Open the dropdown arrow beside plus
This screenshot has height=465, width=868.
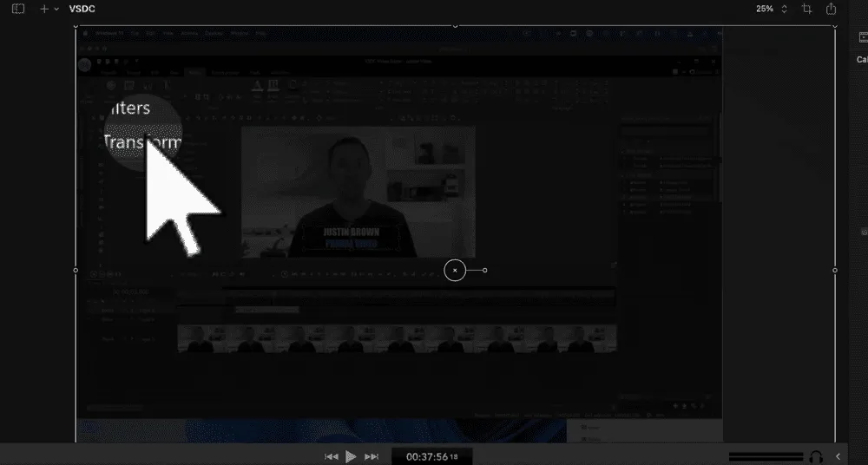(56, 9)
